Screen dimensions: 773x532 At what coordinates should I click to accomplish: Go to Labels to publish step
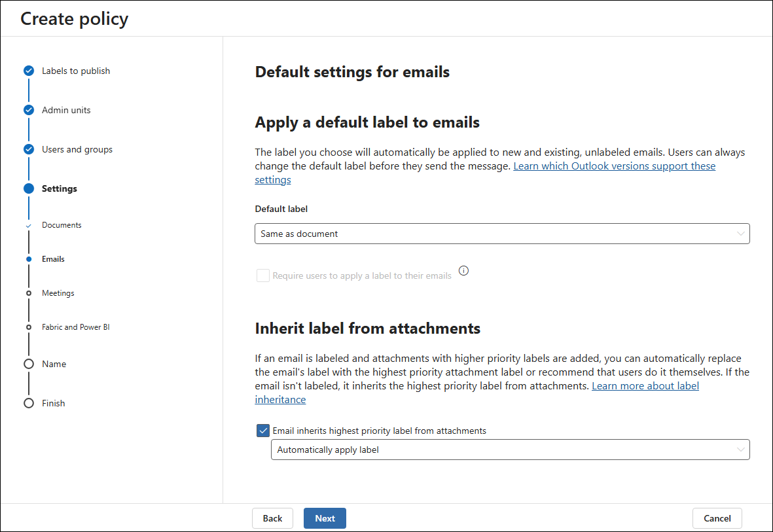(76, 71)
